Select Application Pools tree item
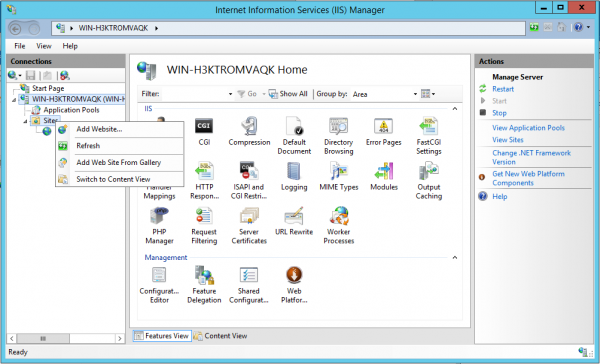 (x=71, y=110)
